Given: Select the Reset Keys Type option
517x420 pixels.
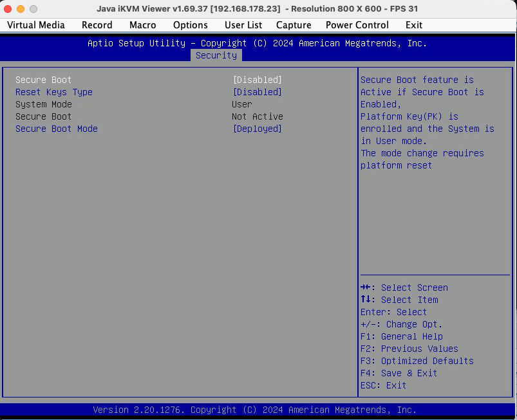Looking at the screenshot, I should pyautogui.click(x=54, y=92).
